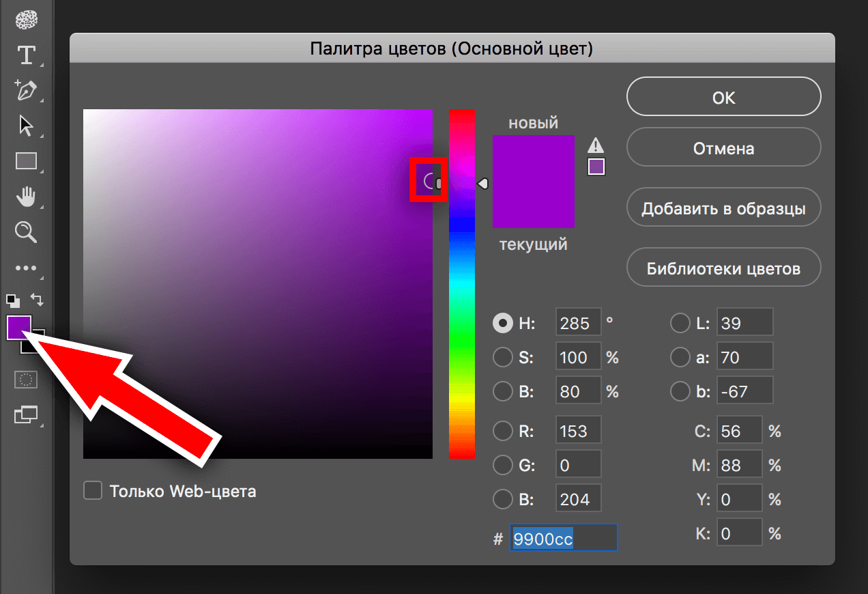Open 'Библиотеки цветов'
Screen dimensions: 868x594
[x=723, y=267]
